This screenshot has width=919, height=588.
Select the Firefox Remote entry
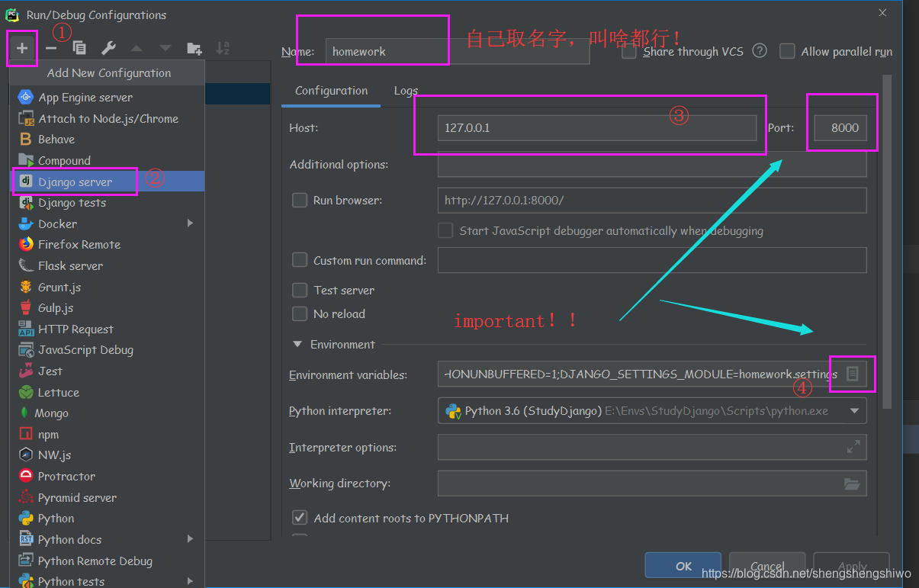point(107,245)
